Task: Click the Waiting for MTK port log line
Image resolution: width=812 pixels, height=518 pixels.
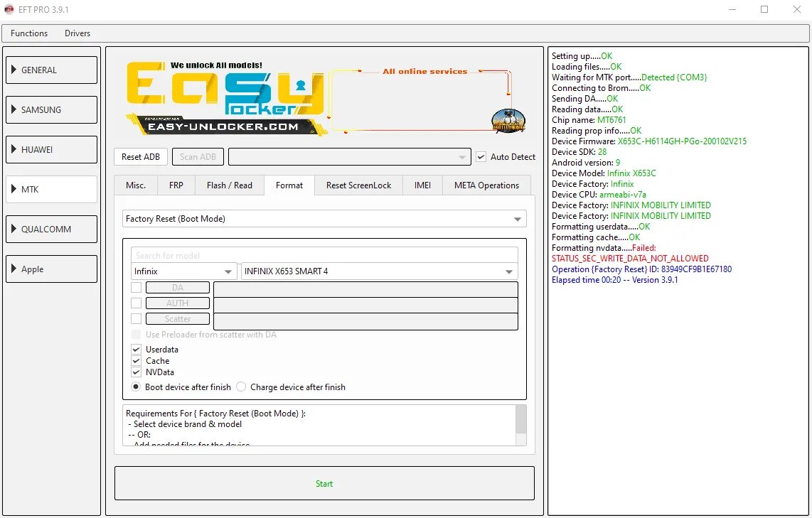Action: tap(629, 77)
